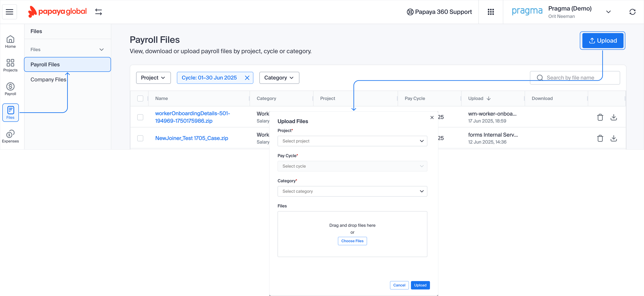The width and height of the screenshot is (644, 296).
Task: Open the Category filter dropdown
Action: pyautogui.click(x=279, y=78)
